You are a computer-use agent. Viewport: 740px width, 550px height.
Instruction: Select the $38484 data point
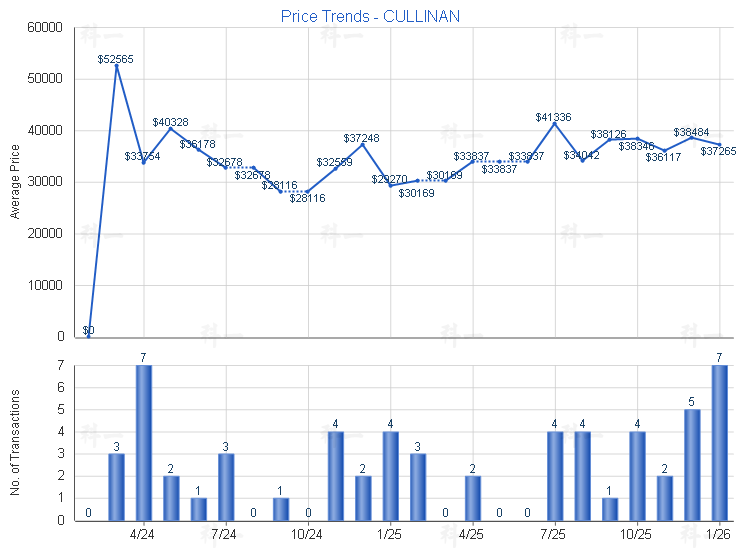pyautogui.click(x=691, y=137)
